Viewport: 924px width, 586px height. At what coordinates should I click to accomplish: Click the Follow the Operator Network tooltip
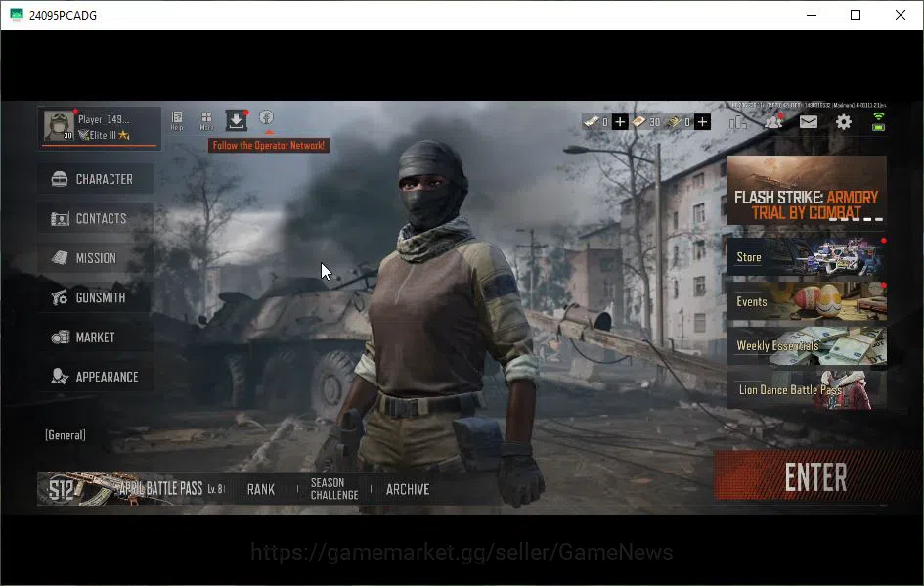tap(269, 145)
